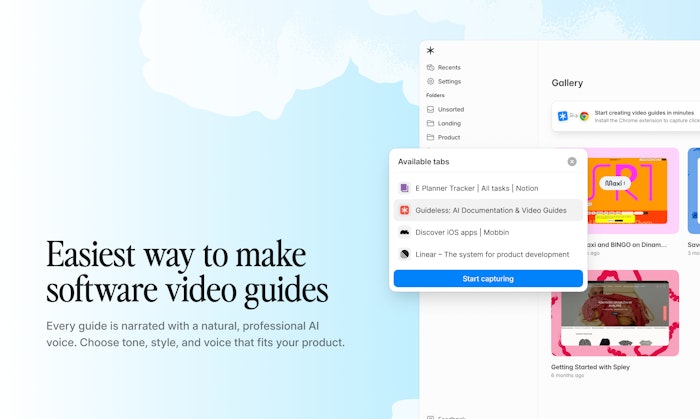Click the Maxi label bubble on thumbnail
The width and height of the screenshot is (700, 419).
tap(615, 183)
